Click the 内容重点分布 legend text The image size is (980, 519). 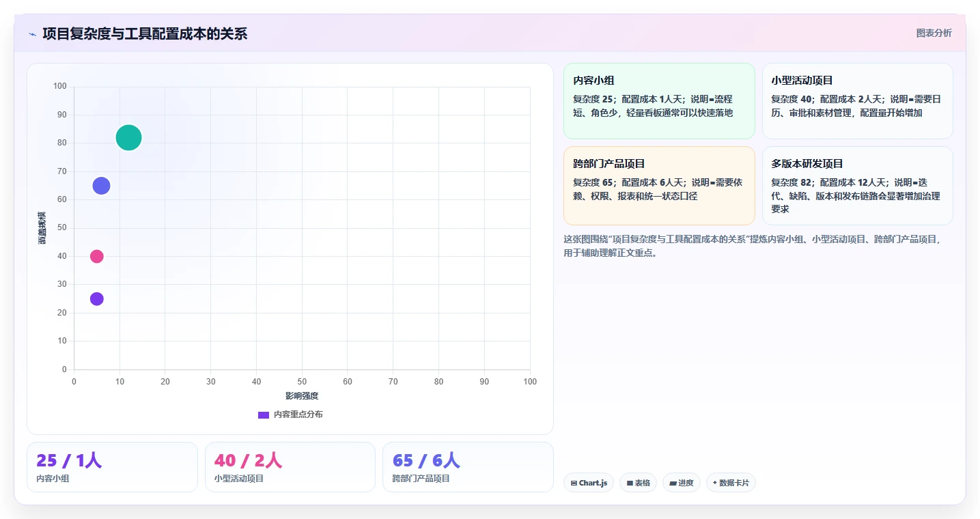(x=298, y=415)
